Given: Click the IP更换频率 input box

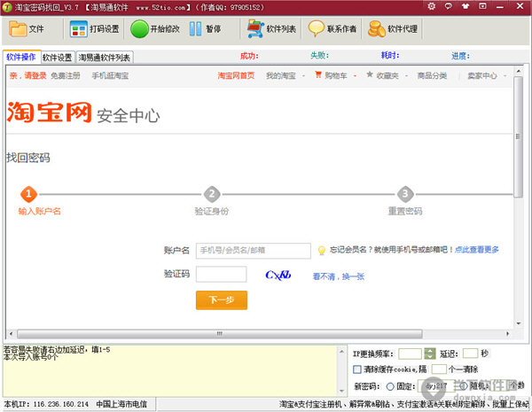Looking at the screenshot, I should [x=410, y=354].
